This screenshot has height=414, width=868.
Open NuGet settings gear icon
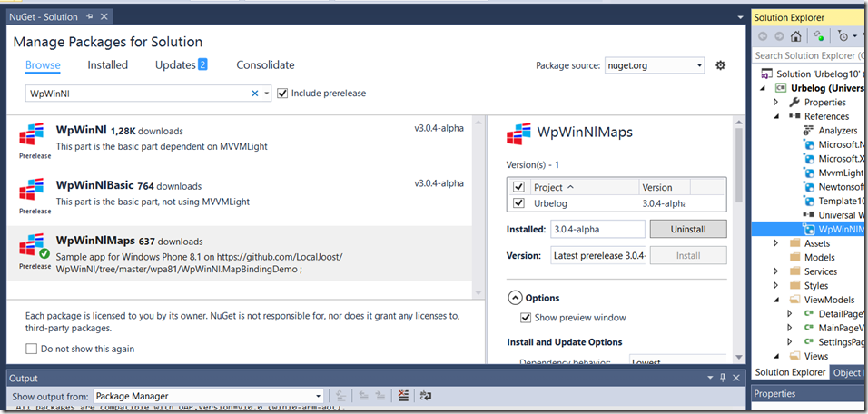pyautogui.click(x=721, y=65)
